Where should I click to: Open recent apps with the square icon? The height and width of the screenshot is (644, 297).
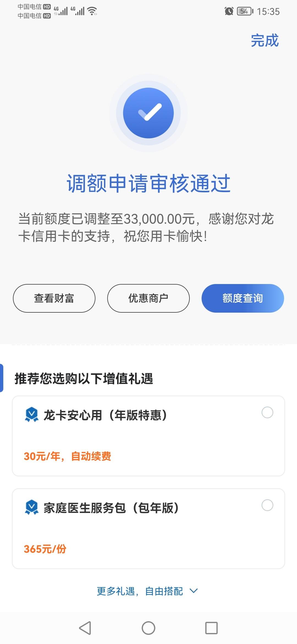(x=211, y=628)
